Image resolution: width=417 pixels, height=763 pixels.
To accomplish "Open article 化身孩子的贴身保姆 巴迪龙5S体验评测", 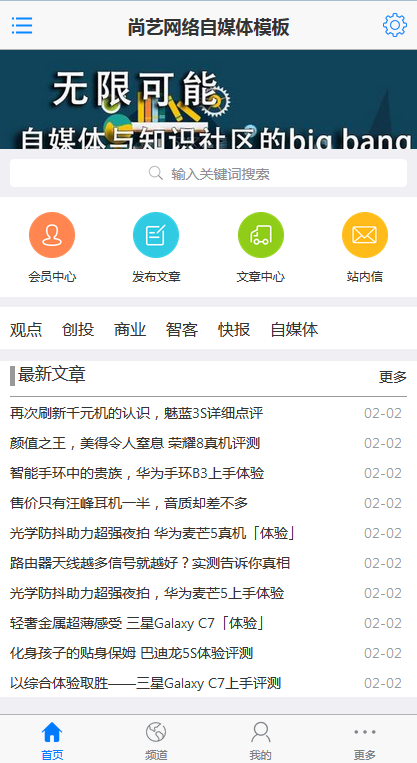I will coord(132,654).
